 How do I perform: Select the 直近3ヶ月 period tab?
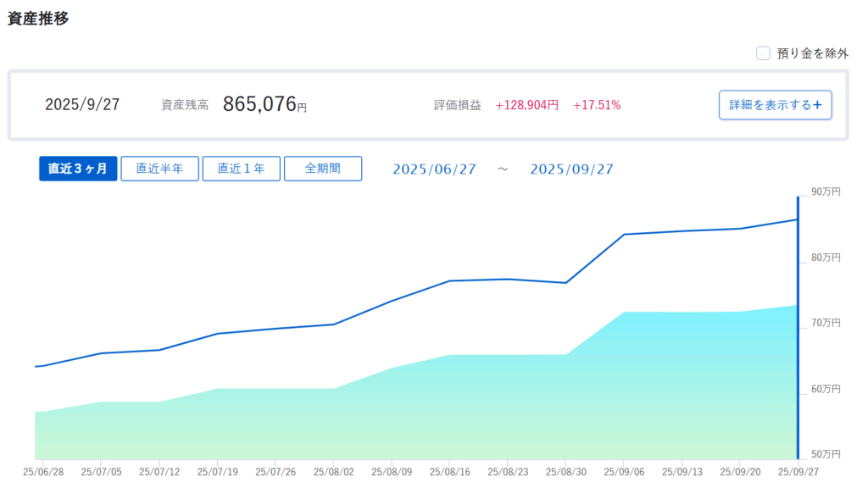[78, 169]
